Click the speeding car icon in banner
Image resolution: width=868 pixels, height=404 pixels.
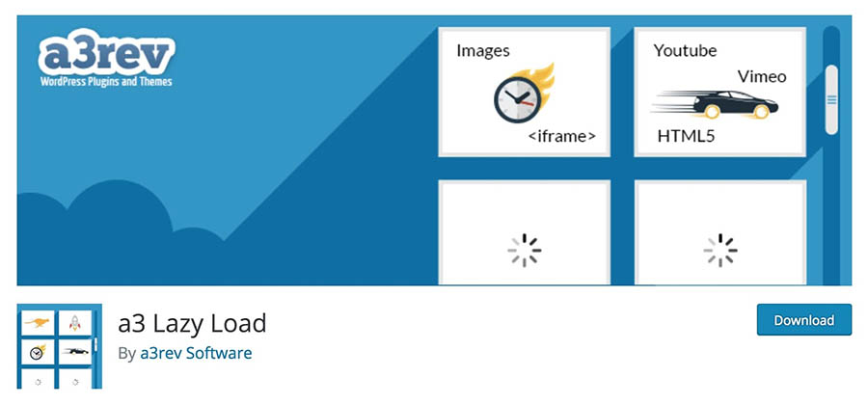click(715, 103)
